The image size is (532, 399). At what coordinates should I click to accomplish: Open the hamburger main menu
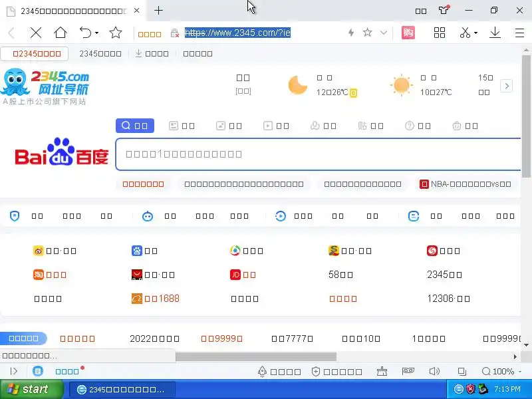[519, 33]
